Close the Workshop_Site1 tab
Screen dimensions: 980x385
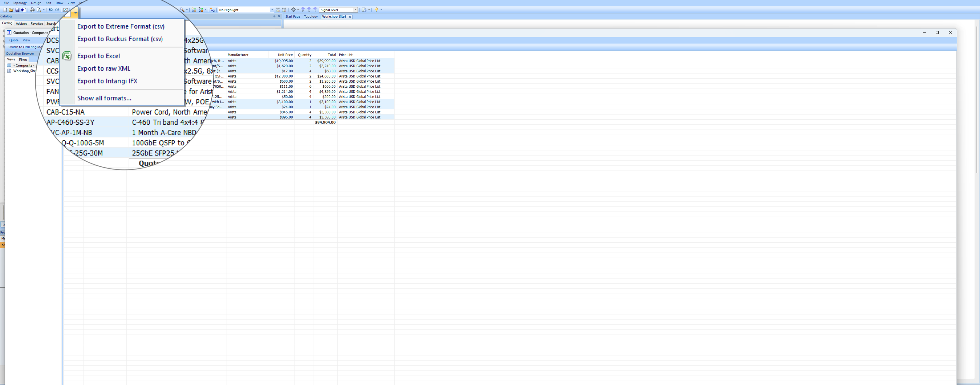click(350, 17)
